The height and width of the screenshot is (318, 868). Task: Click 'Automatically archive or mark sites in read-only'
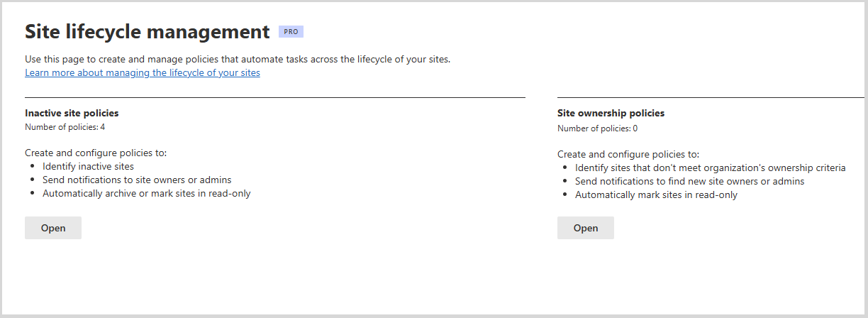(146, 193)
